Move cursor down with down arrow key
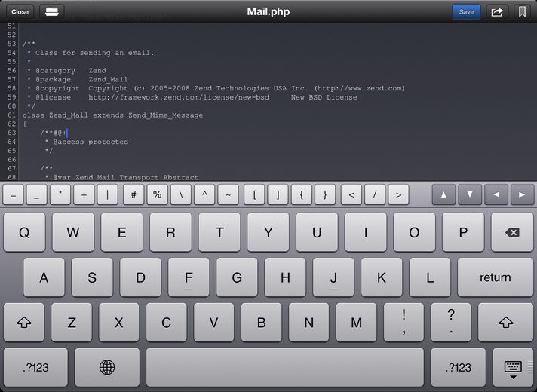The image size is (537, 392). pyautogui.click(x=470, y=194)
